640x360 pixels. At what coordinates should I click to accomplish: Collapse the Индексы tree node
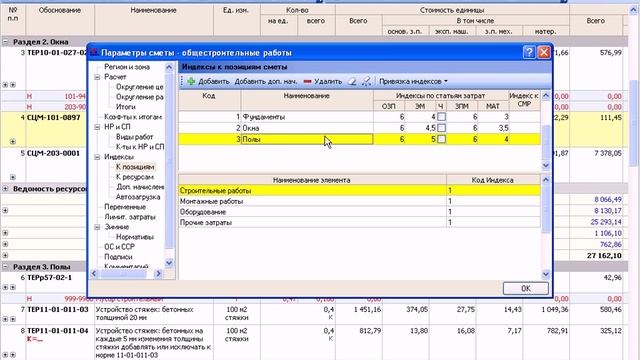point(98,157)
